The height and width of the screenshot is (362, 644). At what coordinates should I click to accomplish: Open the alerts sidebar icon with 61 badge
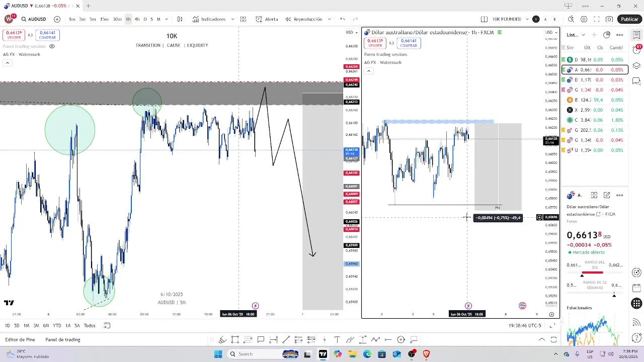coord(636,50)
